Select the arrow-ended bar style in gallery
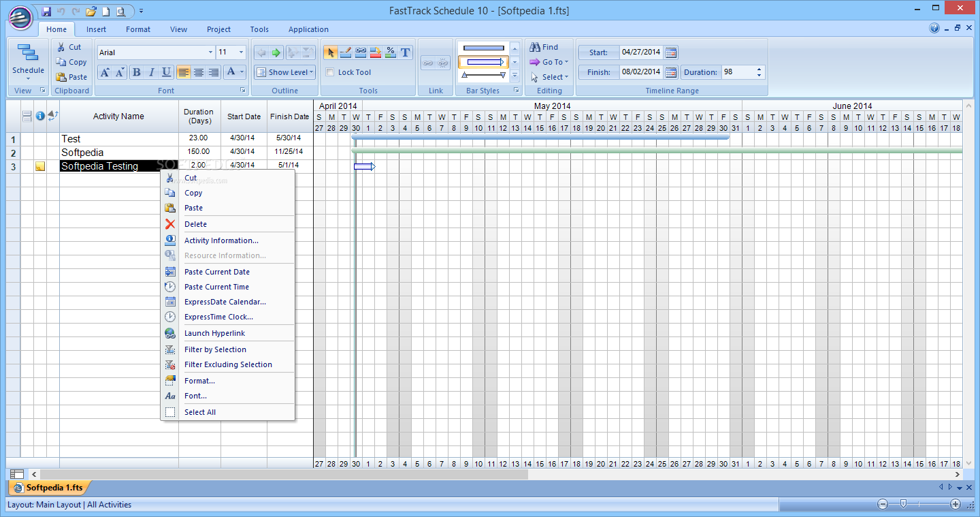This screenshot has height=517, width=980. click(483, 62)
